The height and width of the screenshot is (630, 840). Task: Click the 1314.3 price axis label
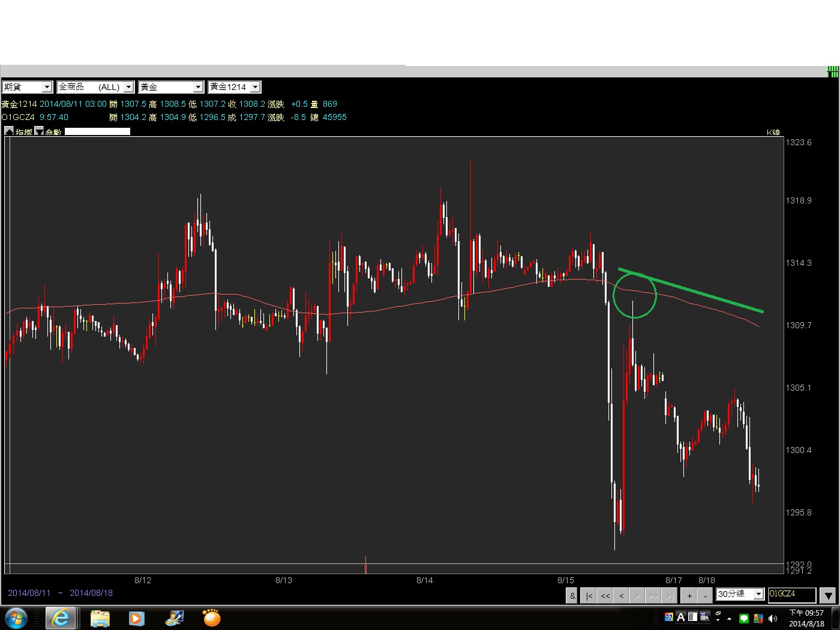(799, 263)
